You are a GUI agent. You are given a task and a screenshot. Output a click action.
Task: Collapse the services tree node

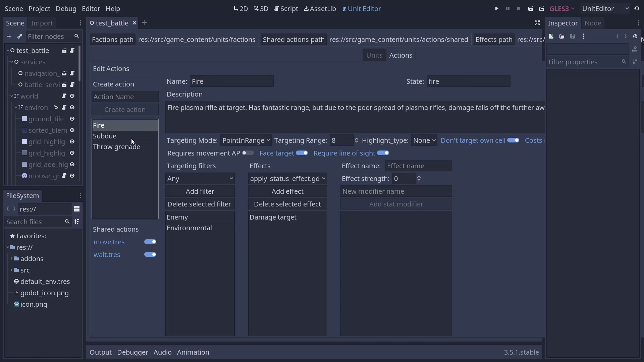pos(12,62)
